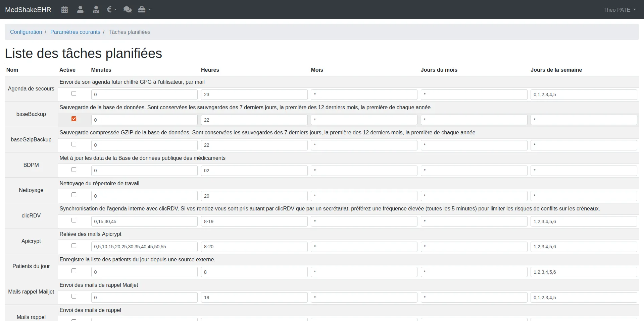Tick the Apicrypt active checkbox
The image size is (644, 321).
[74, 246]
